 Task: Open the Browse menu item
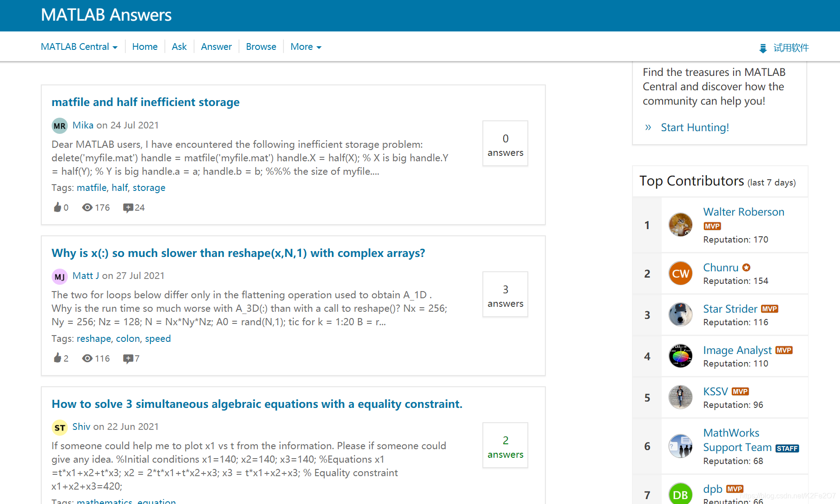tap(261, 47)
